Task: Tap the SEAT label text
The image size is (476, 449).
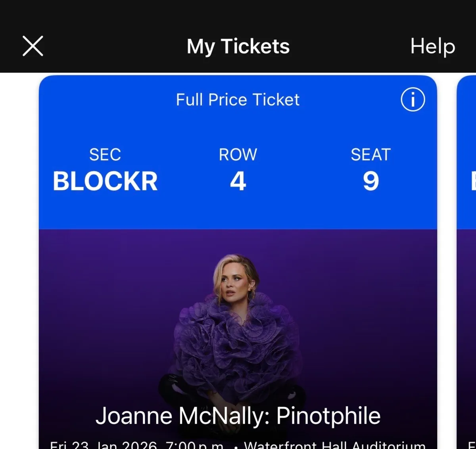Action: 370,155
